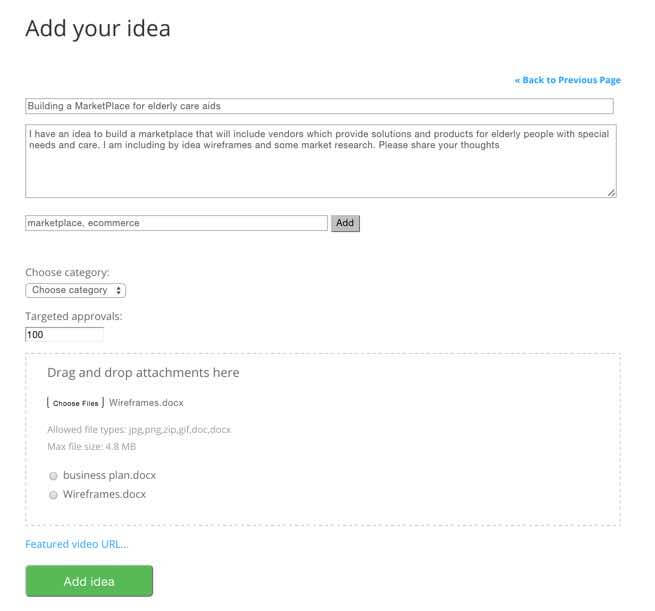Viewport: 655px width, 611px height.
Task: Focus the idea title input field
Action: pos(318,106)
